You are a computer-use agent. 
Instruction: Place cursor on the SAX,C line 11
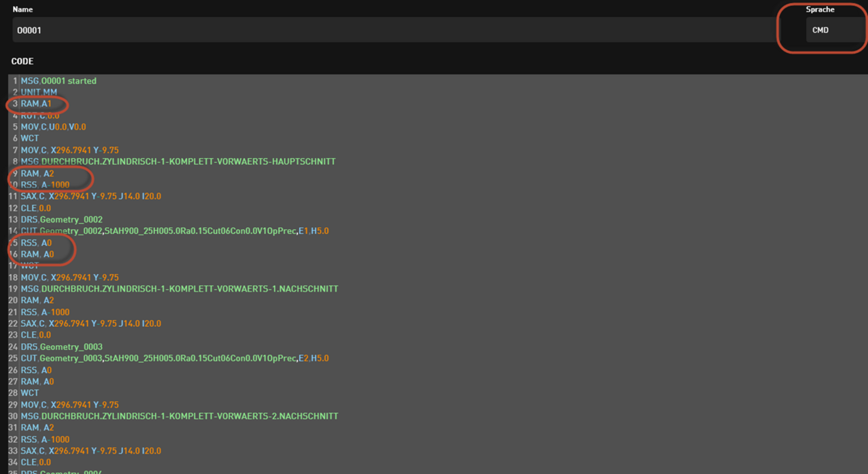91,196
